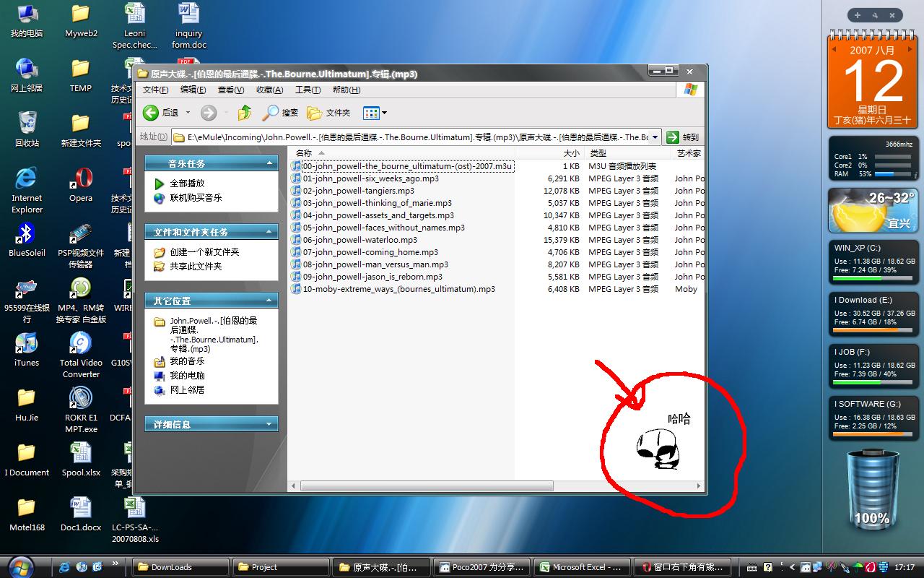The image size is (924, 578).
Task: Select file 06-john_powell-waterloo.mp3
Action: (x=354, y=240)
